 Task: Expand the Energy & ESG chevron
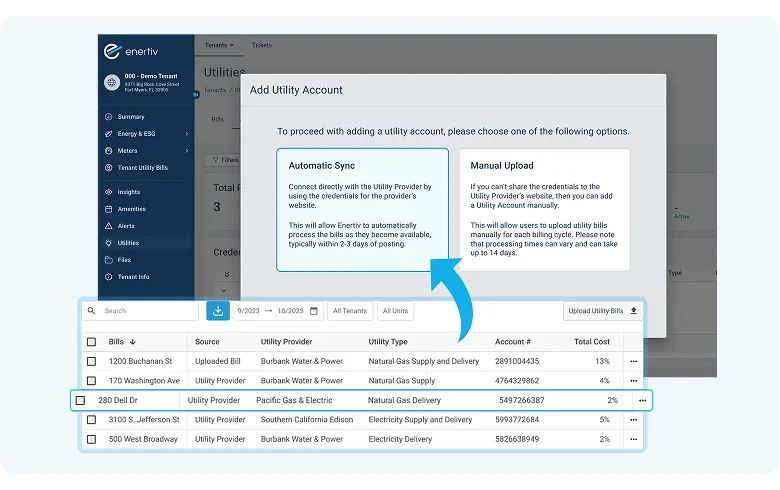187,133
